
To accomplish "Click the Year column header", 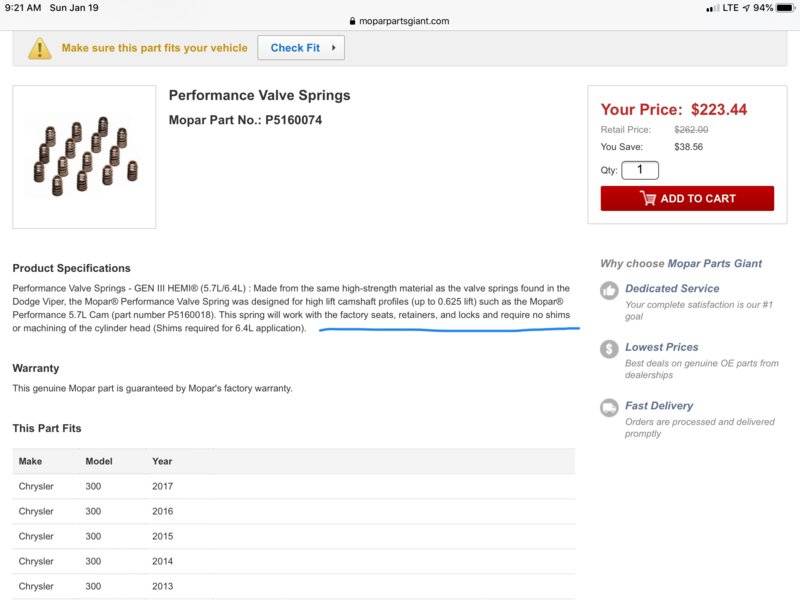I will (162, 461).
